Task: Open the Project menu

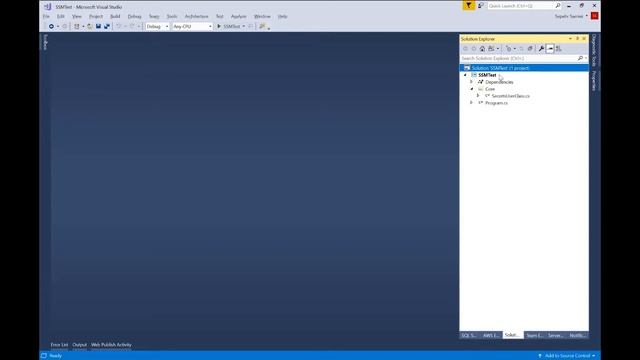Action: (x=96, y=16)
